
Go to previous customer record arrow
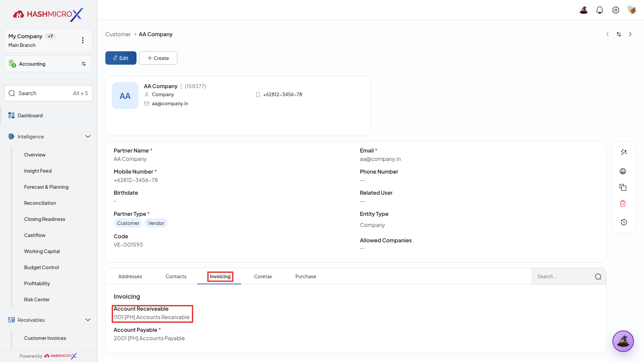(x=607, y=34)
